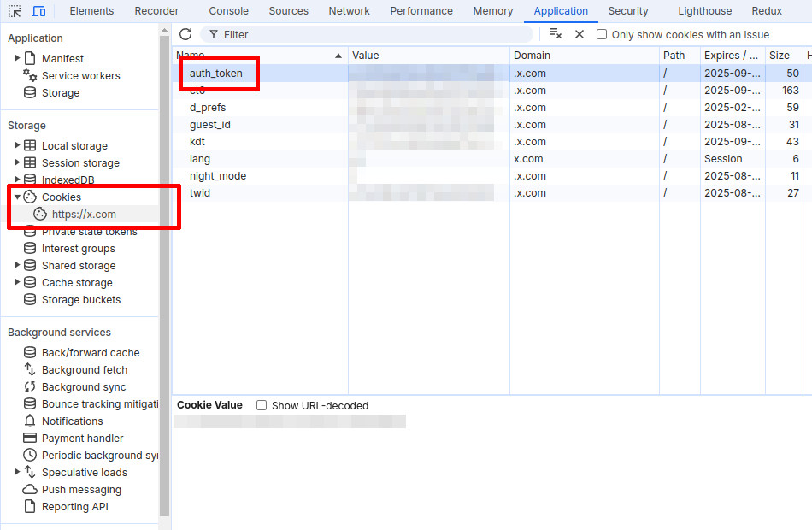The height and width of the screenshot is (530, 812).
Task: Check the Show URL-decoded option
Action: tap(262, 405)
